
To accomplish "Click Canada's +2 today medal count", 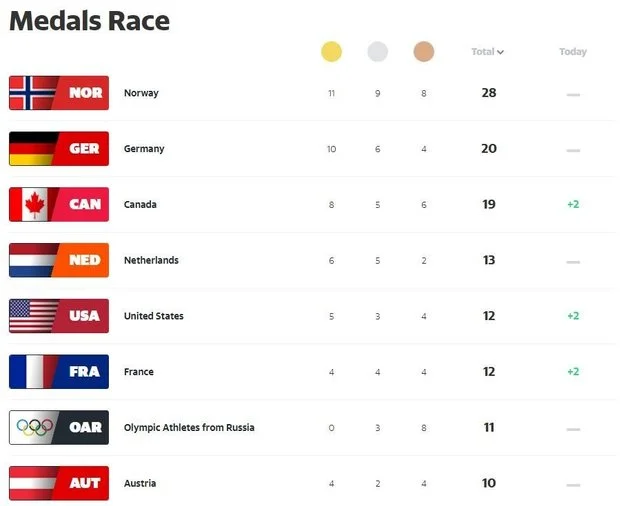I will click(x=573, y=204).
